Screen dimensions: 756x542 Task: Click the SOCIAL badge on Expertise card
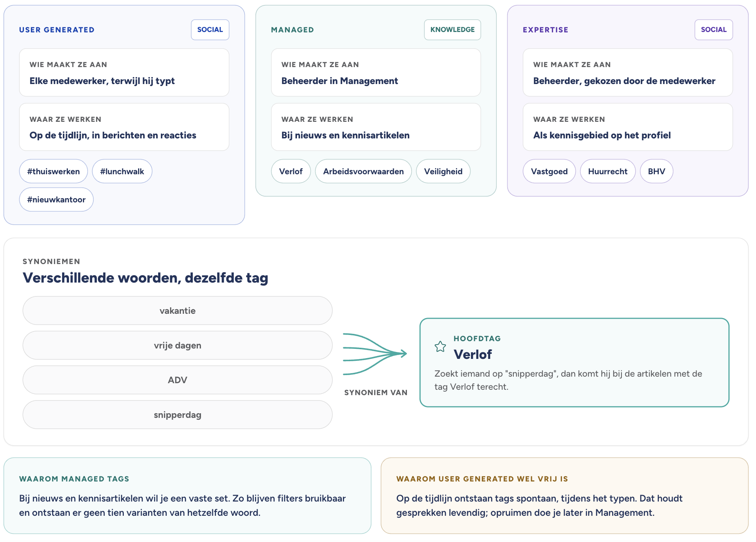(714, 30)
